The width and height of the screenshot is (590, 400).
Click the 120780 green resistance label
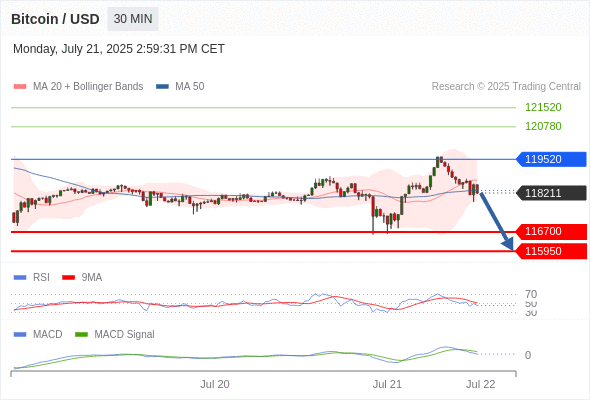tap(543, 126)
